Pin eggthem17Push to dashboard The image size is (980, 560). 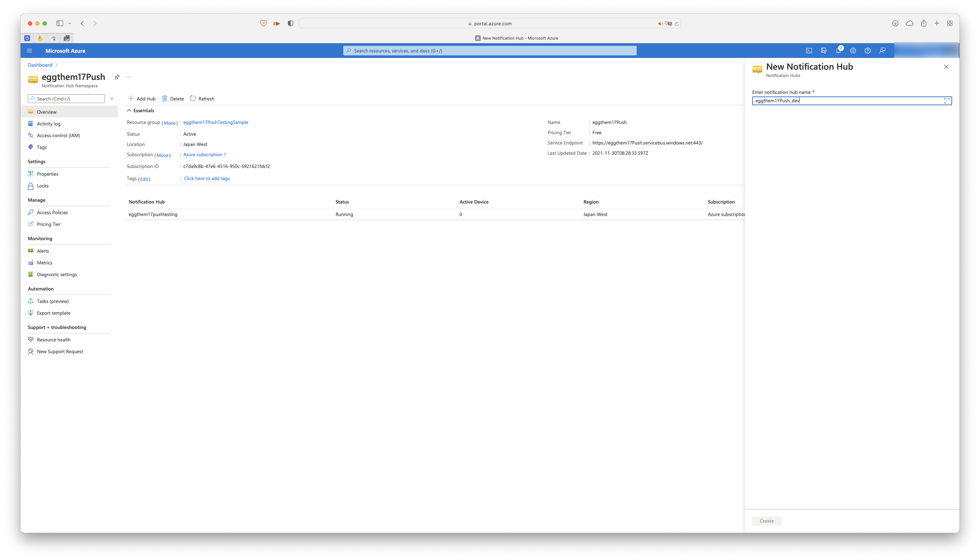(117, 77)
